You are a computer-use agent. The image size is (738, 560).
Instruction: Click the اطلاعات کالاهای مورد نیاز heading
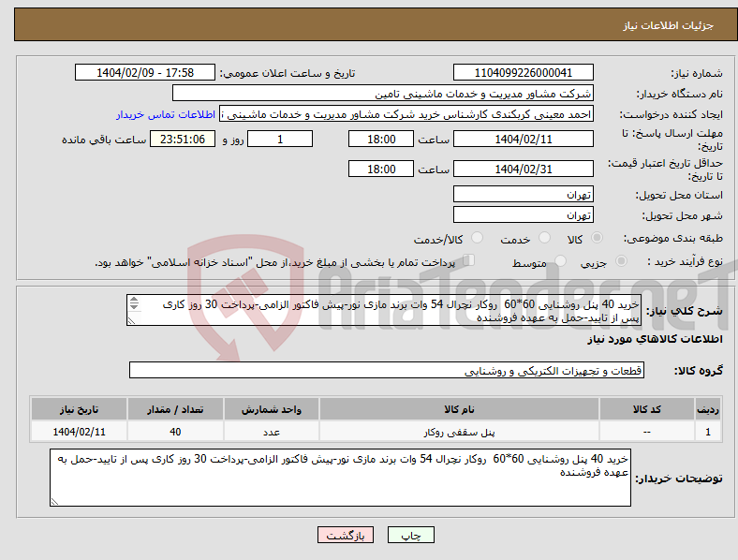point(656,339)
